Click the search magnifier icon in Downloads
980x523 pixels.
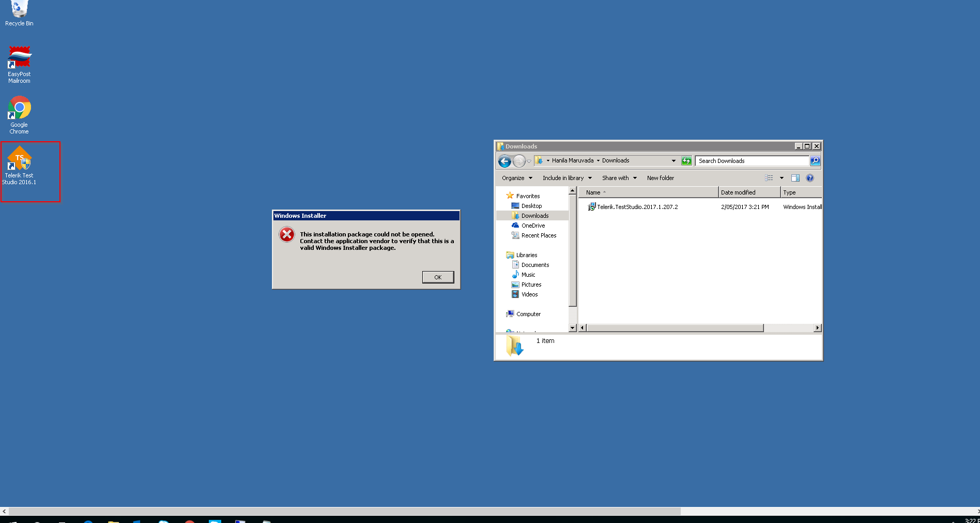click(x=815, y=161)
